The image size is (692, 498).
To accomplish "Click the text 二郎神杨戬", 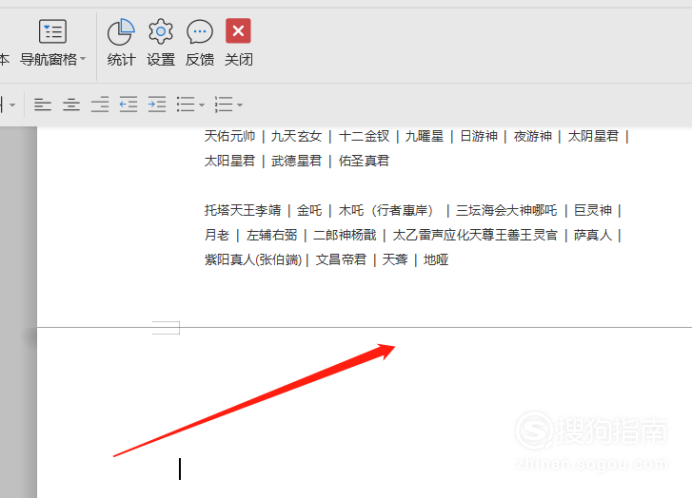I will point(345,235).
